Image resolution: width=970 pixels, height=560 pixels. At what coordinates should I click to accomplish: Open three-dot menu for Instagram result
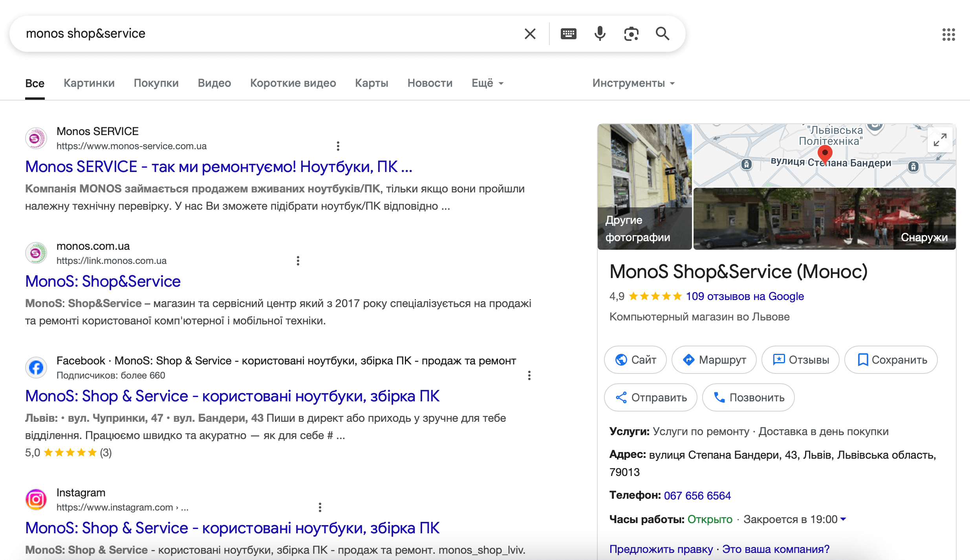320,507
